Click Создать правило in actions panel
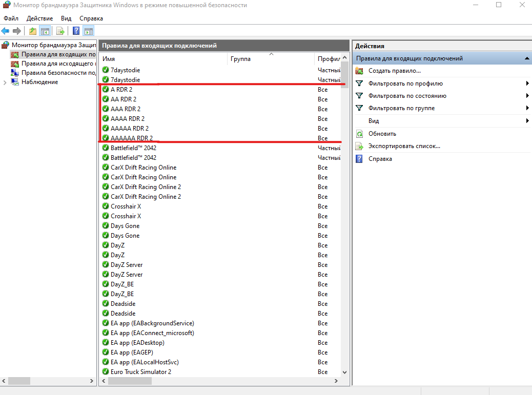 pyautogui.click(x=394, y=71)
